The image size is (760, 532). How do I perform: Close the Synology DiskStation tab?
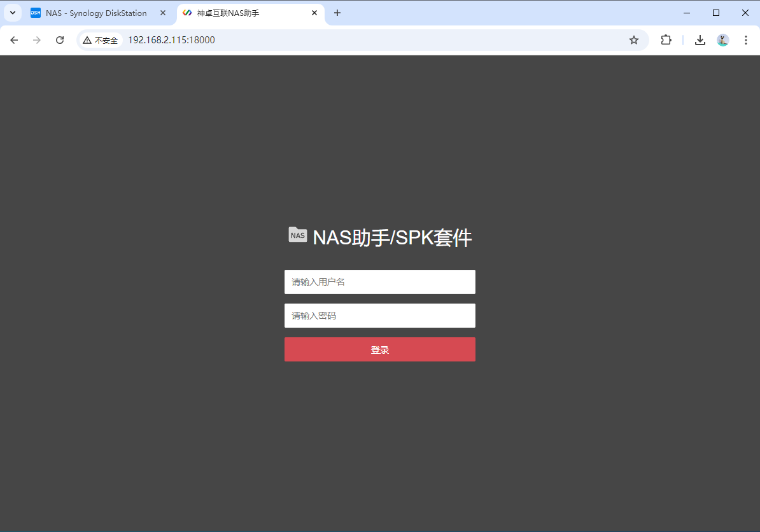(163, 13)
